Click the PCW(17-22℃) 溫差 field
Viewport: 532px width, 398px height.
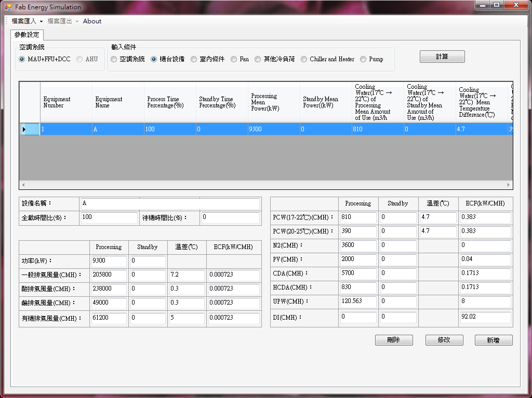[x=438, y=217]
